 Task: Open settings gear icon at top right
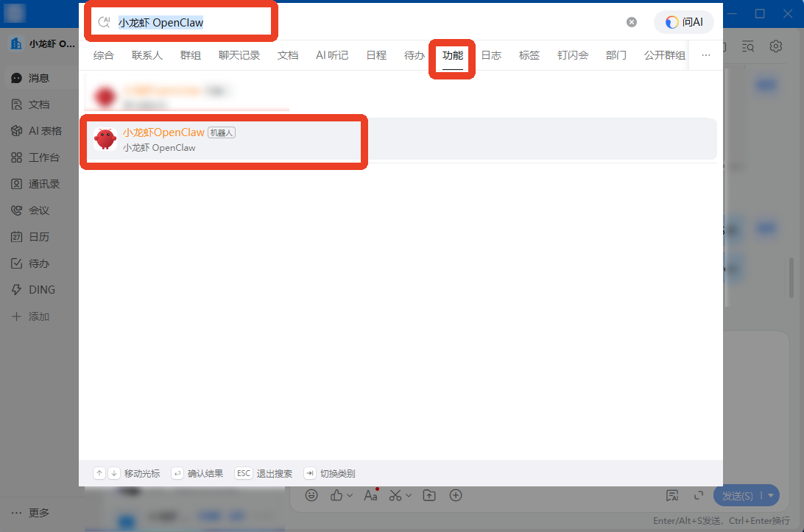point(776,46)
